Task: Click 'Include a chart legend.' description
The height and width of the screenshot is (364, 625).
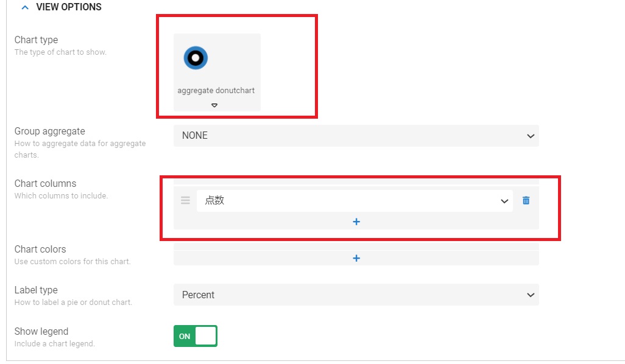Action: 55,344
